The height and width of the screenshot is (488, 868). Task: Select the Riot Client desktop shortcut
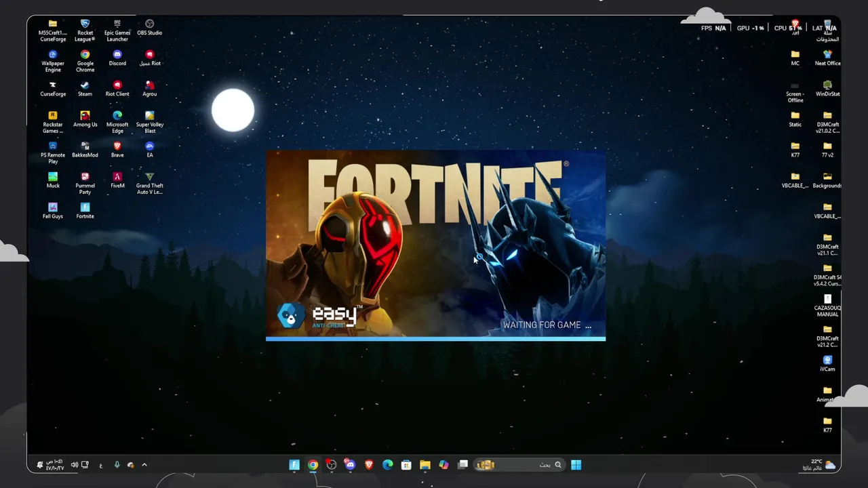117,89
